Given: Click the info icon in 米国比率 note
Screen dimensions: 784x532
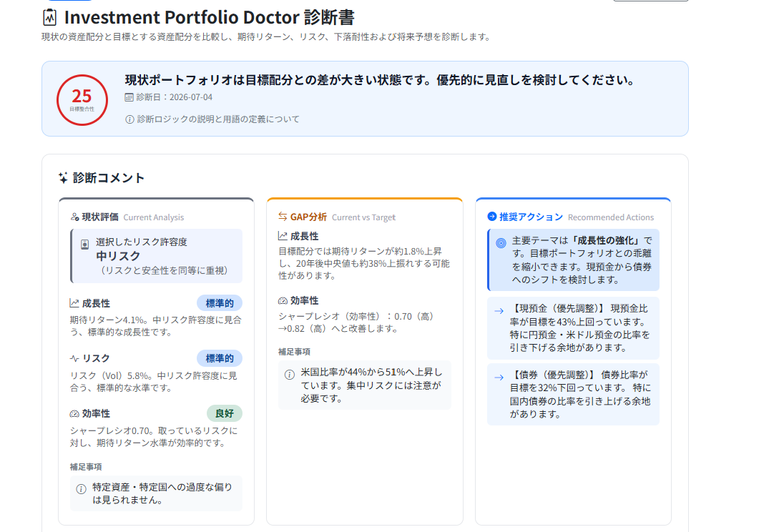Looking at the screenshot, I should point(290,375).
